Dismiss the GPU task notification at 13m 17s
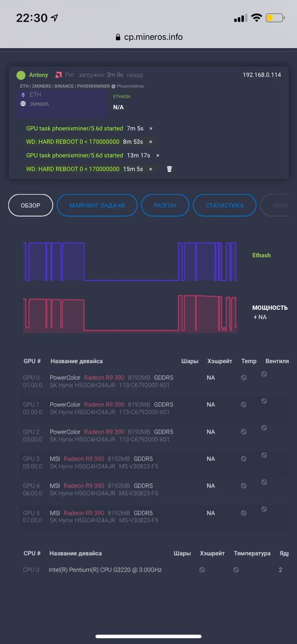 pyautogui.click(x=157, y=155)
